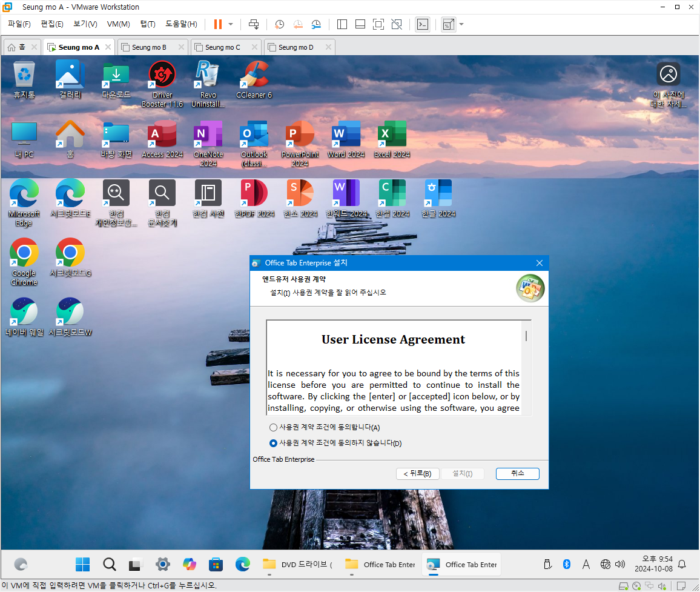
Task: Open the dropdown arrow next to pause
Action: tap(231, 24)
